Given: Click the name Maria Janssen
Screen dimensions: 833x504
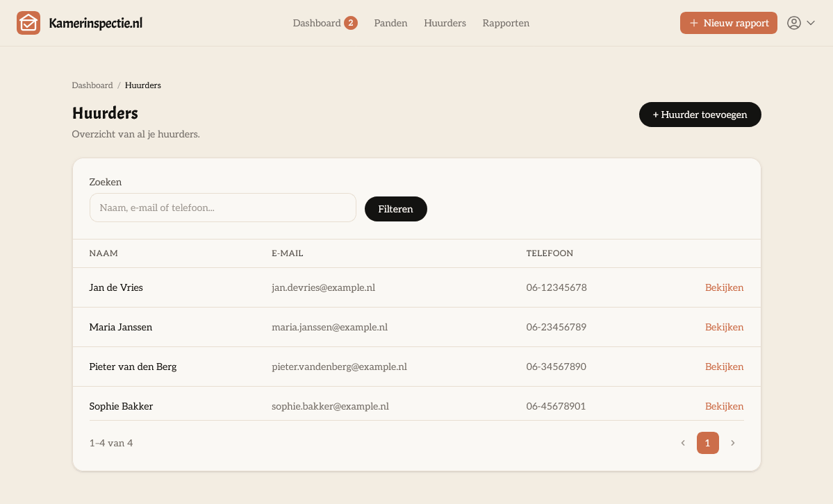Looking at the screenshot, I should [x=121, y=327].
